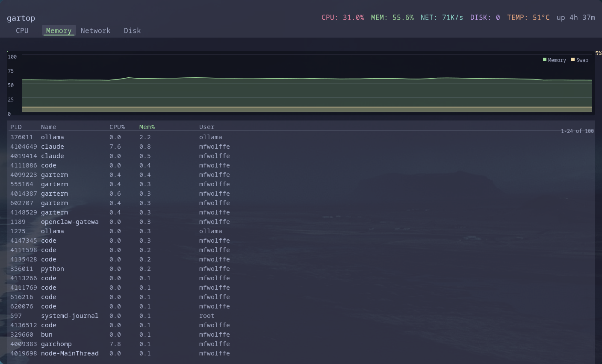The image size is (602, 364).
Task: Click the TEMP temperature indicator
Action: pos(529,18)
